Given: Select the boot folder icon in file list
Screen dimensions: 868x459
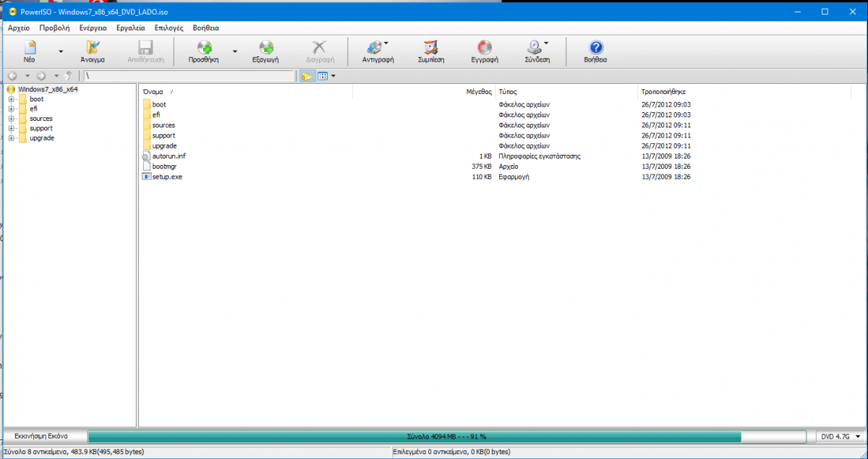Looking at the screenshot, I should click(147, 105).
